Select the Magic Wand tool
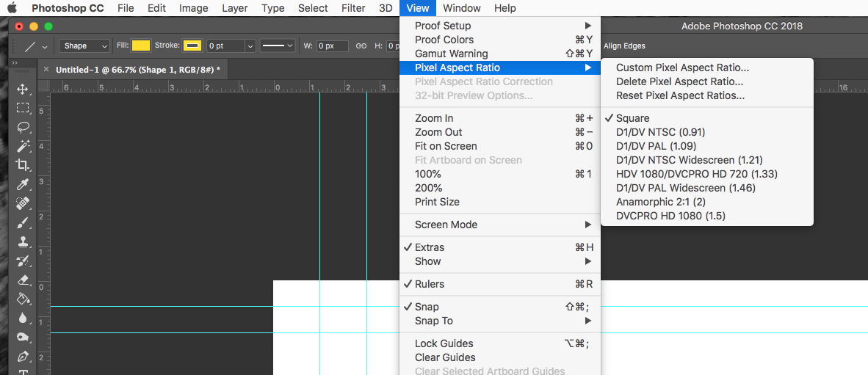Screen dimensions: 868x375 click(23, 146)
